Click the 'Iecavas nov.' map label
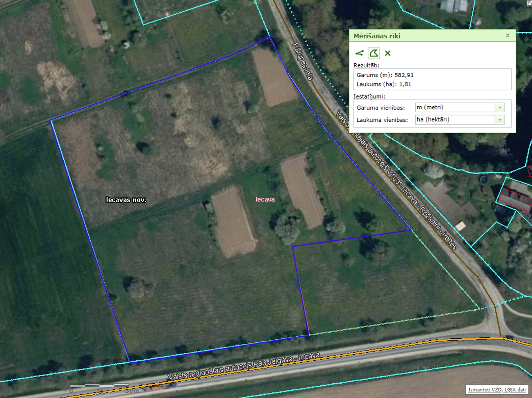The image size is (532, 398). (126, 200)
